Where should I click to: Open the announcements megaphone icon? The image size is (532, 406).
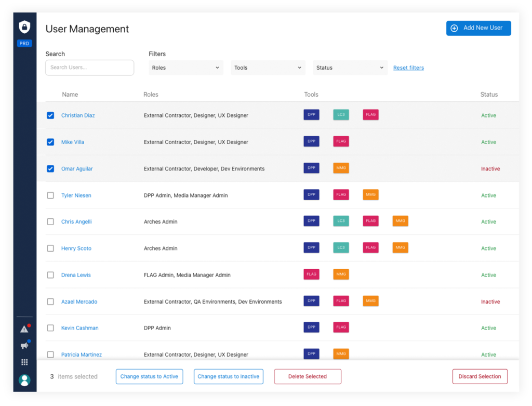tap(24, 345)
